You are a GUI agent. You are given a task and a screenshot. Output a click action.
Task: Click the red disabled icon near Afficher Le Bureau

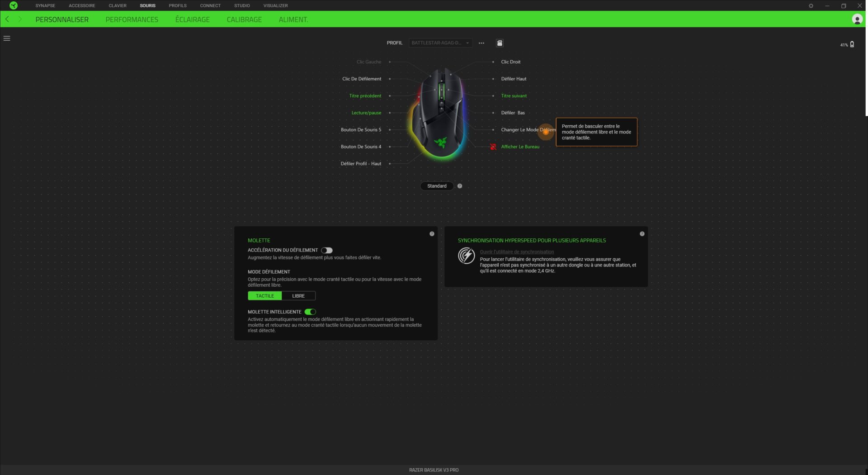[492, 147]
